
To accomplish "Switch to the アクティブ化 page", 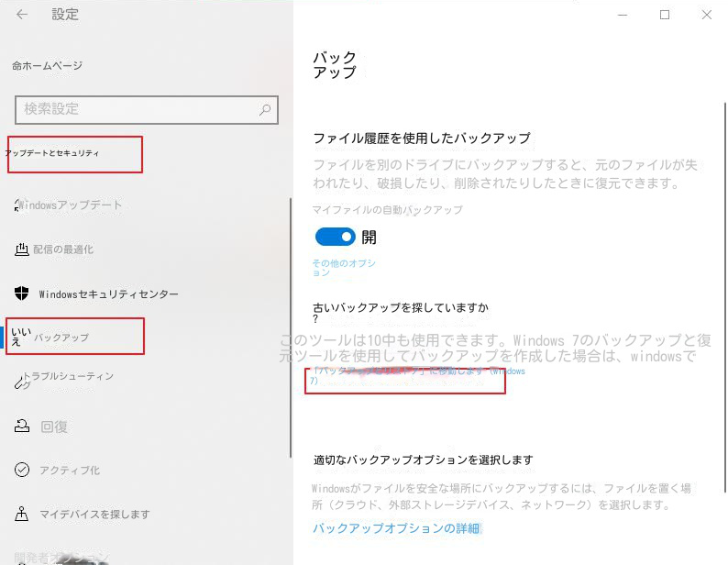I will point(69,471).
